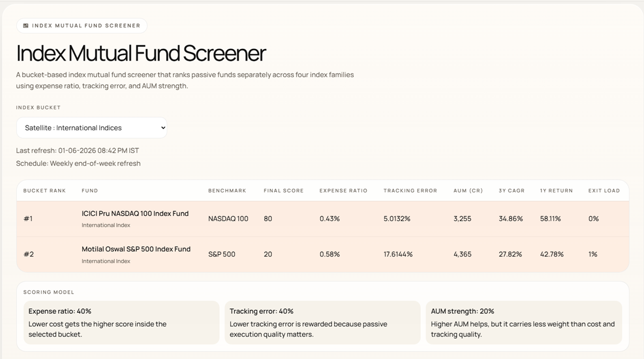The image size is (644, 359).
Task: Click the 'Index Mutual Fund Screener' main heading
Action: (x=141, y=53)
